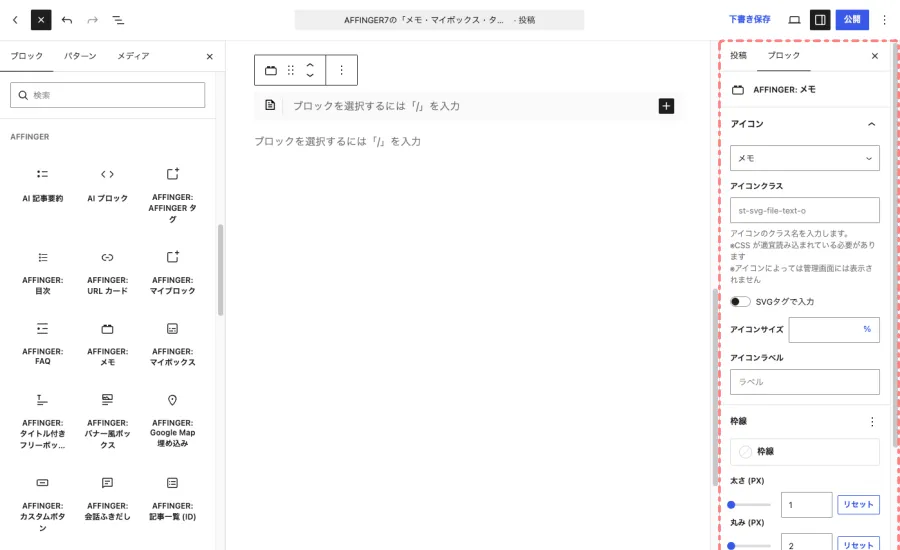
Task: Move the block up
Action: click(x=310, y=65)
